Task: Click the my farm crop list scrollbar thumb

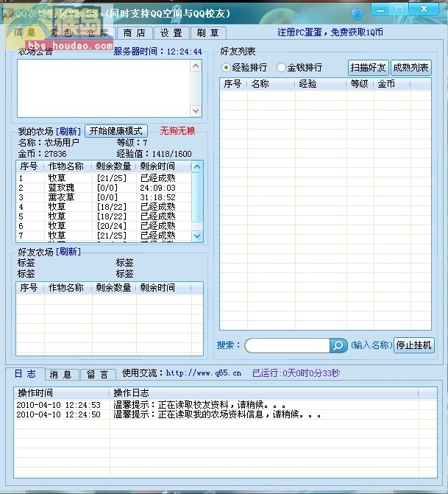Action: (197, 197)
